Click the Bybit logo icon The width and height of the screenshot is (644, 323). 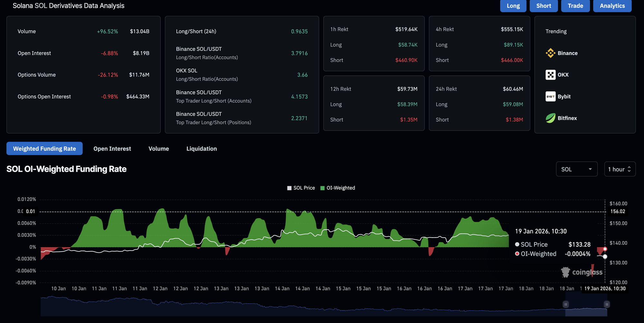click(x=550, y=97)
